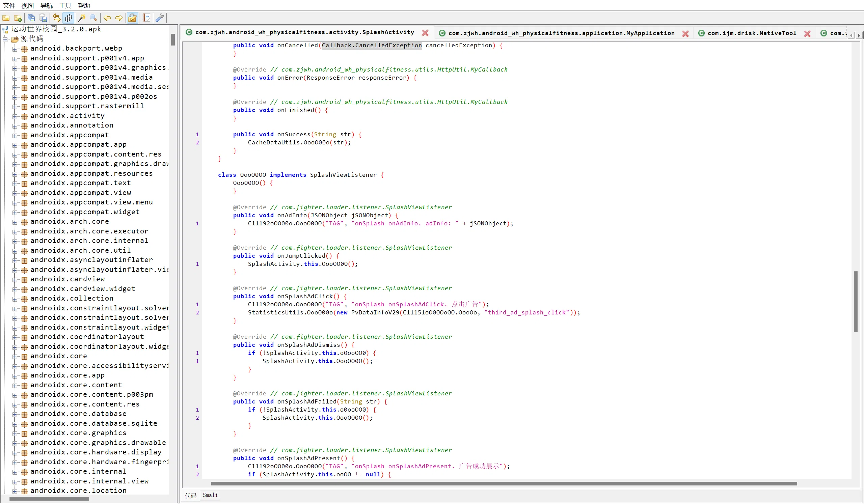Toggle the Deobfuscation padlock button
The image size is (864, 504).
coord(132,18)
